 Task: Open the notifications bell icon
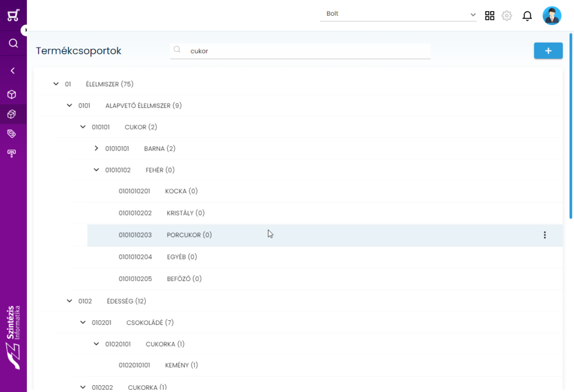[x=527, y=16]
